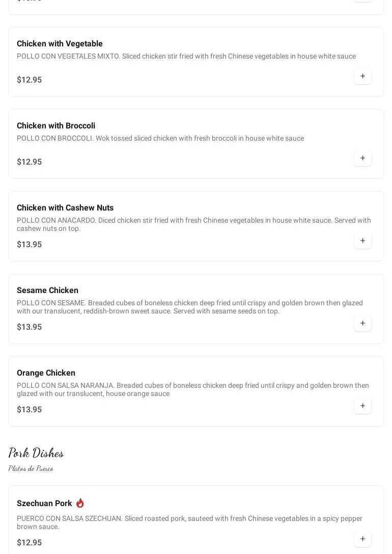
Task: Click the Platos de Puerco subtitle
Action: point(31,468)
